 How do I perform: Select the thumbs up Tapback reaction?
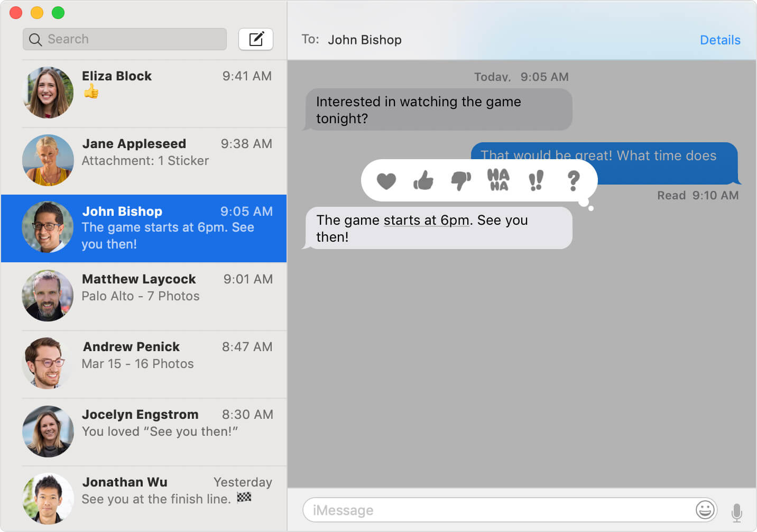click(423, 181)
